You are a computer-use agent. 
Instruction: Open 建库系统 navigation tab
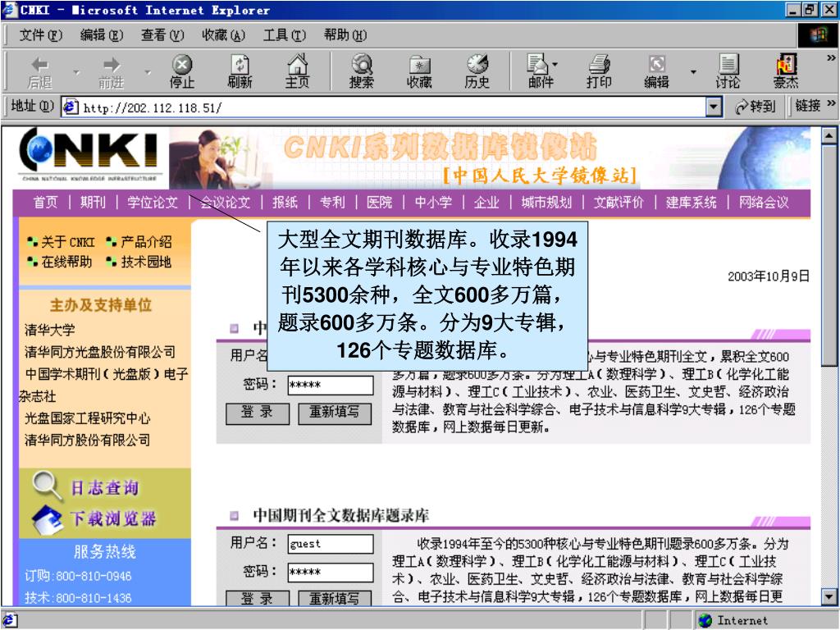[x=691, y=202]
